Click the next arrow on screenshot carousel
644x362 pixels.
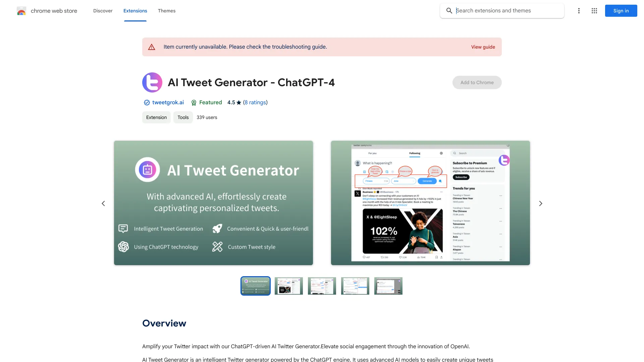pyautogui.click(x=540, y=203)
